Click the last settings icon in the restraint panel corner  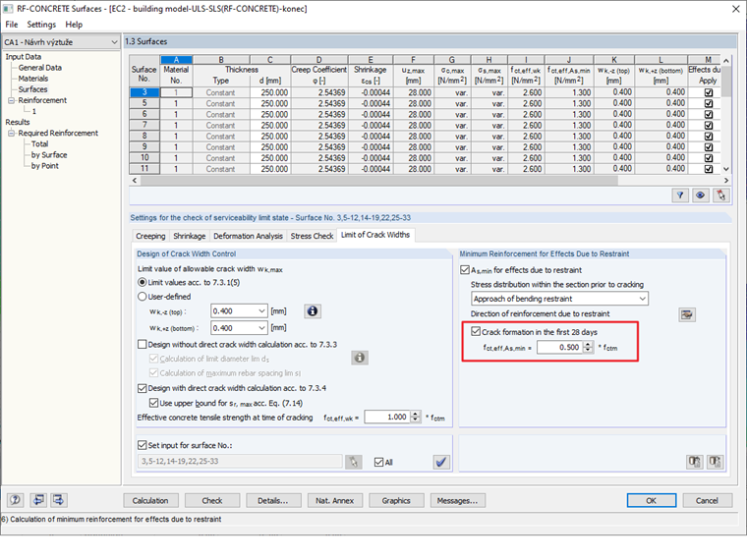pyautogui.click(x=716, y=461)
